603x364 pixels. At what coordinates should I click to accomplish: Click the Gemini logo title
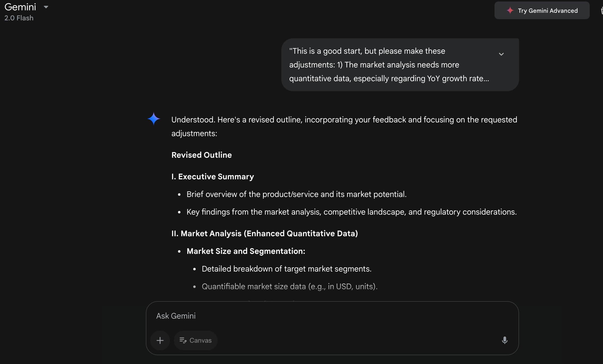click(20, 7)
